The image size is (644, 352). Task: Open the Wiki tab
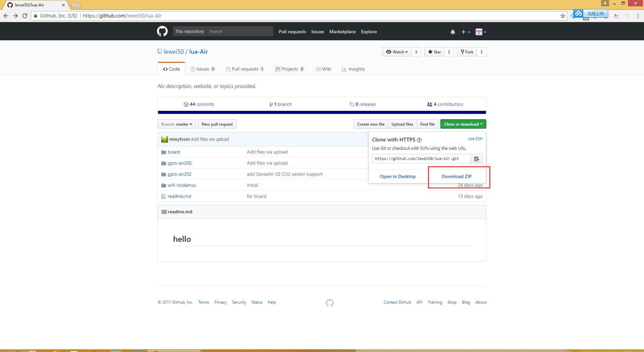click(x=323, y=69)
